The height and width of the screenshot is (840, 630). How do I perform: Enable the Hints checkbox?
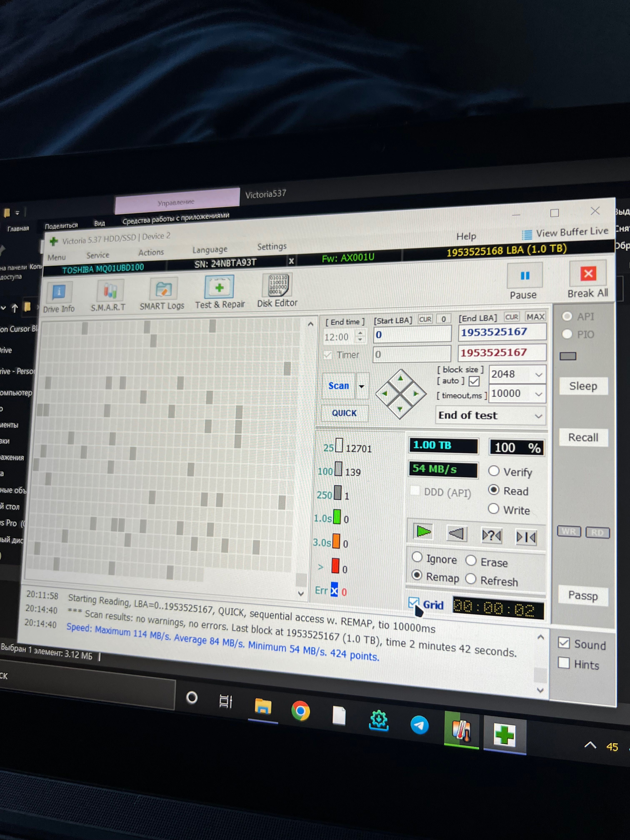tap(564, 663)
